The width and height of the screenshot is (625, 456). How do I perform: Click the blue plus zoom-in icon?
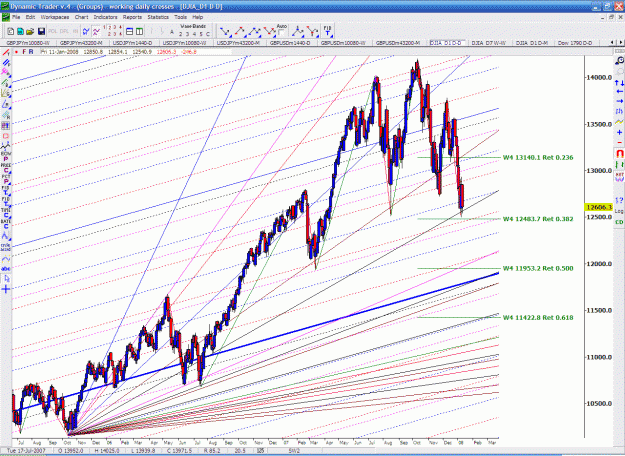point(619,132)
